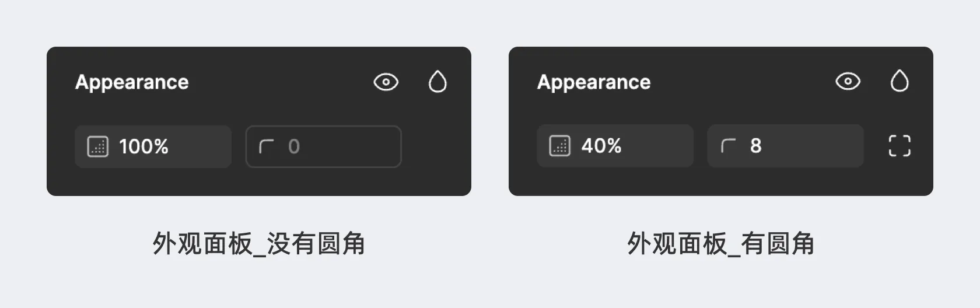The width and height of the screenshot is (980, 308).
Task: Click corner radius icon next to 8
Action: pyautogui.click(x=728, y=146)
